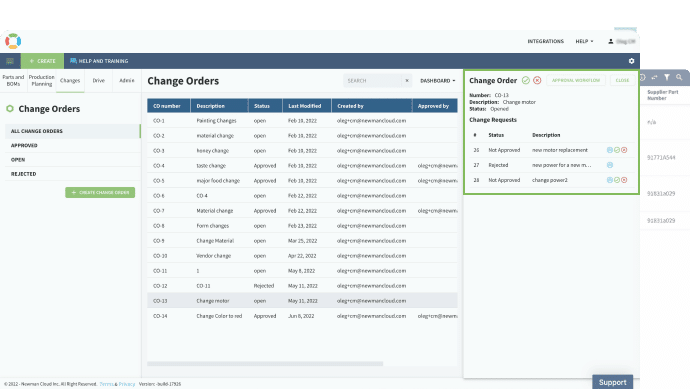Filter by Approved change orders
The image size is (690, 389).
(x=73, y=145)
